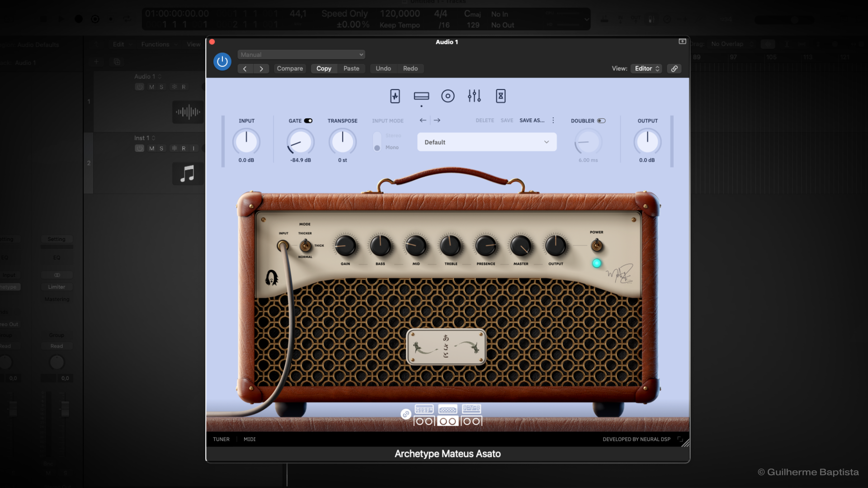Click the plugin link icon beside Editor
This screenshot has width=868, height=488.
click(x=674, y=69)
